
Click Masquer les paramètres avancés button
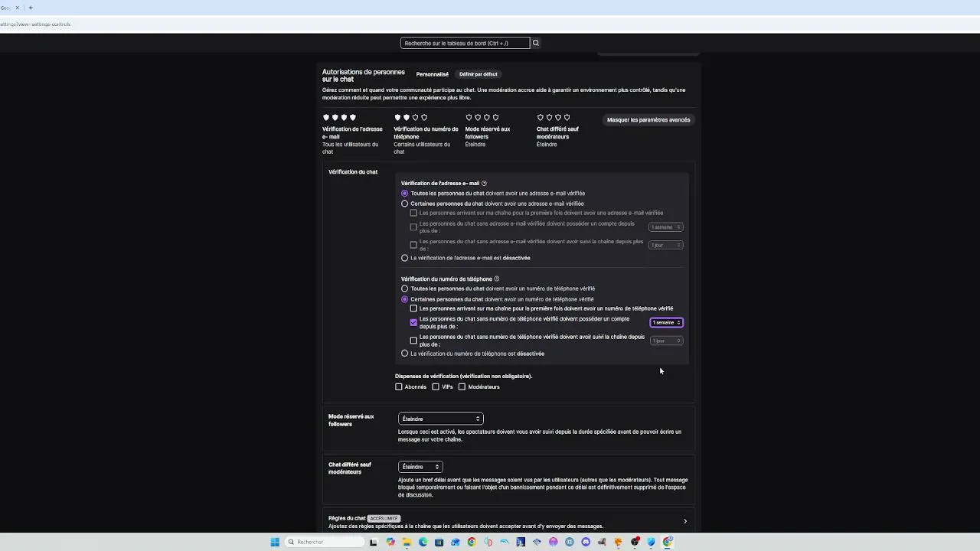click(x=648, y=119)
